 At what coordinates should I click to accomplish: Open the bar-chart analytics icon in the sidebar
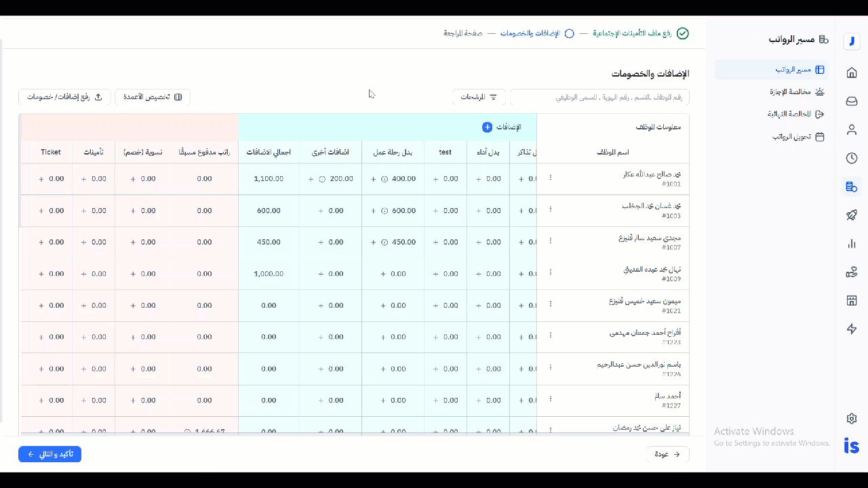point(852,244)
